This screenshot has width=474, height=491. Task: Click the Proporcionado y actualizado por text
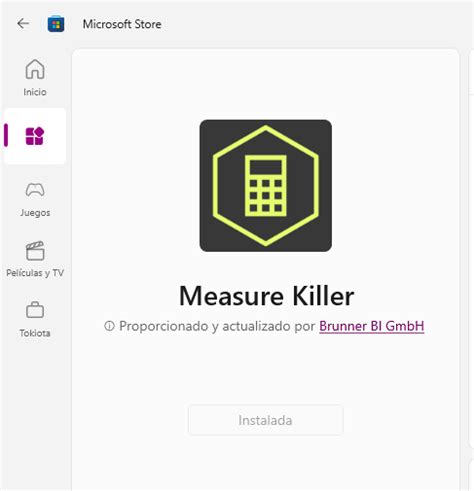pos(217,326)
